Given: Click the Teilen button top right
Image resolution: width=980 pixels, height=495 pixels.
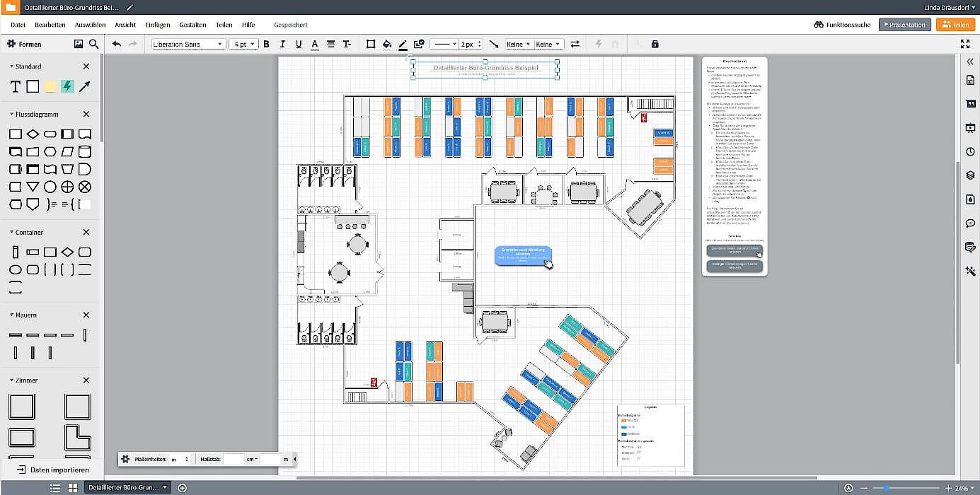Looking at the screenshot, I should 956,23.
